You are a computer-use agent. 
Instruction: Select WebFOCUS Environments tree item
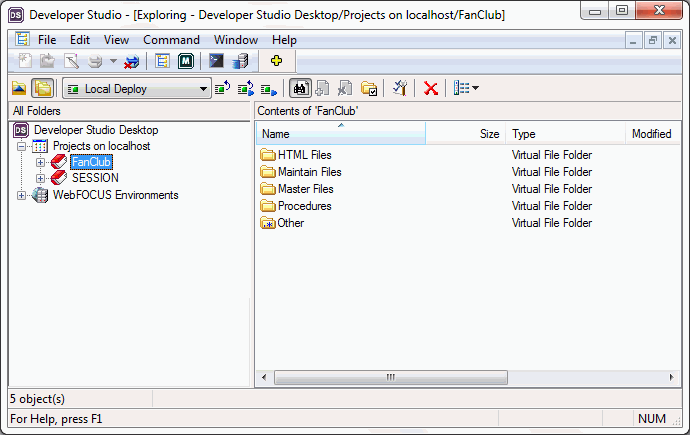tap(115, 195)
